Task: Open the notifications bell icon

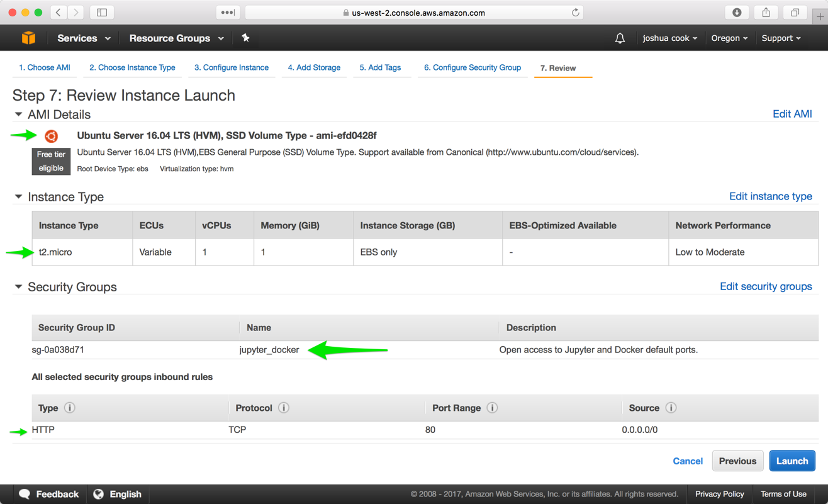Action: point(620,38)
